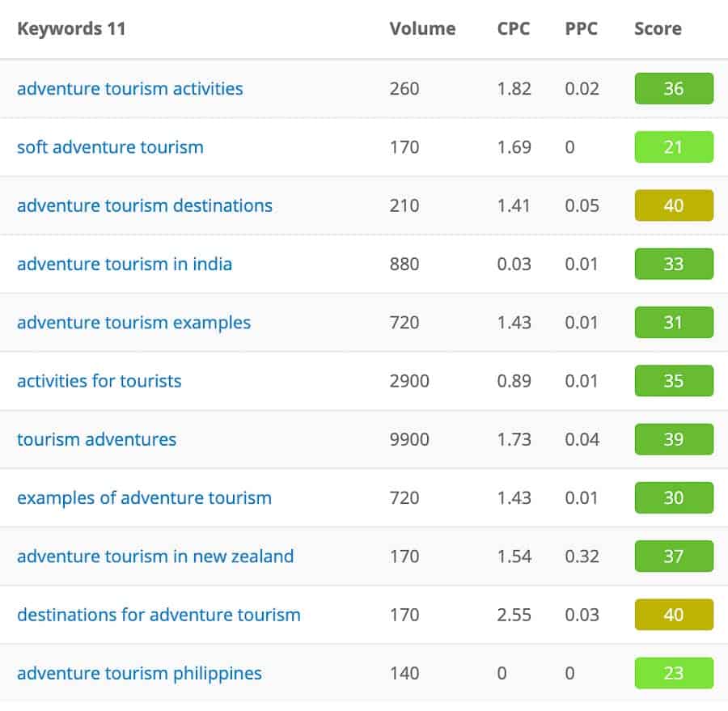Select the 'tourism adventures' keyword link
Screen dimensions: 728x711
pyautogui.click(x=95, y=439)
